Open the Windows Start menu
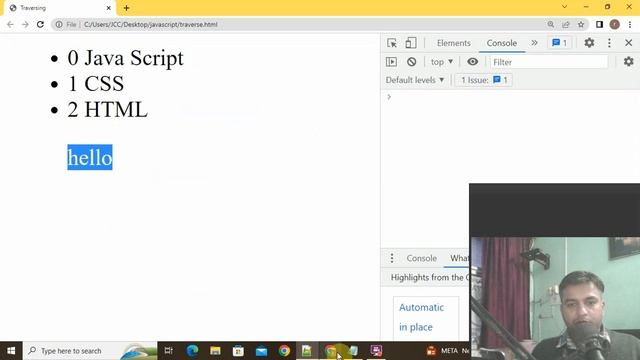This screenshot has width=640, height=360. pyautogui.click(x=11, y=351)
